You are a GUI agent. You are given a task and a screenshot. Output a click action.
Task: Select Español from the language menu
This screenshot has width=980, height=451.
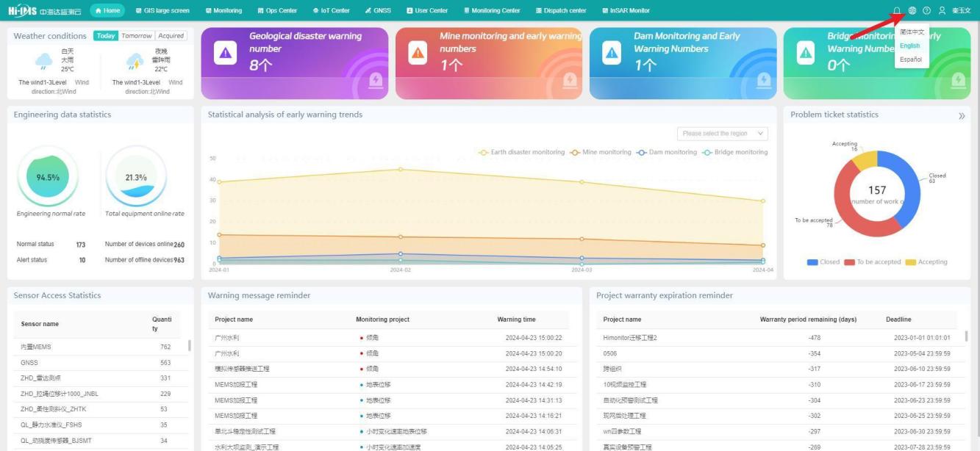pyautogui.click(x=910, y=59)
